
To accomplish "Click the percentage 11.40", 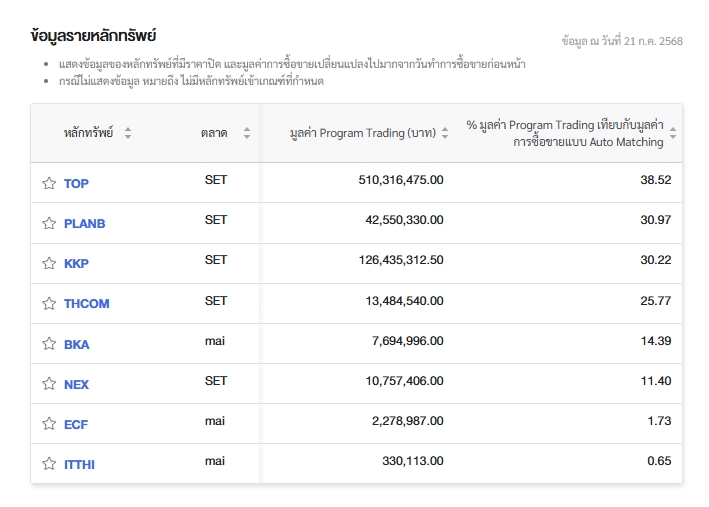I will click(x=656, y=381).
